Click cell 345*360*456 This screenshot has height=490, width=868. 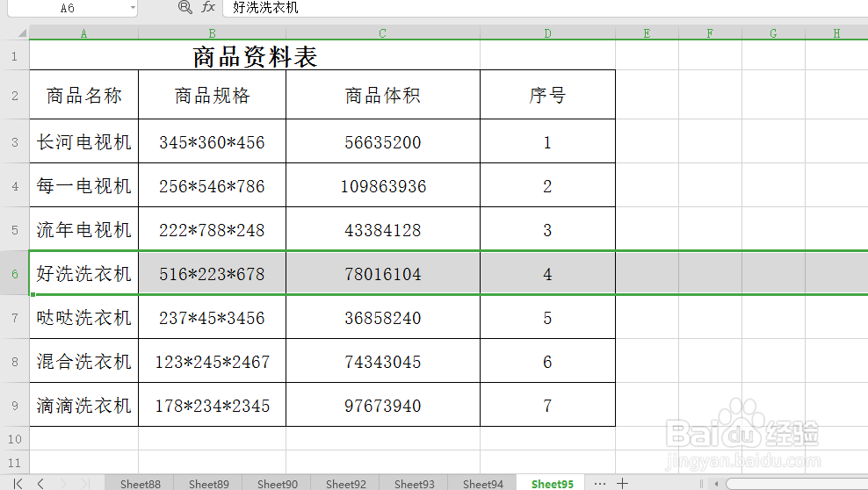(212, 141)
